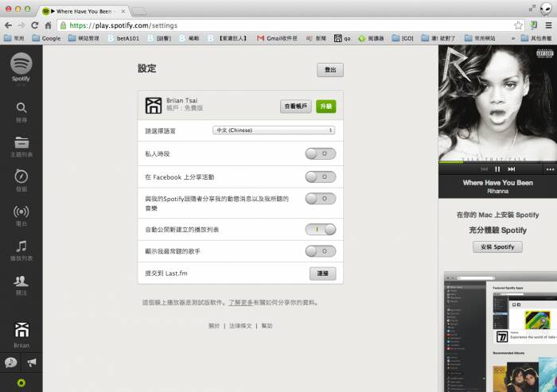Click the install Spotify button

click(497, 246)
